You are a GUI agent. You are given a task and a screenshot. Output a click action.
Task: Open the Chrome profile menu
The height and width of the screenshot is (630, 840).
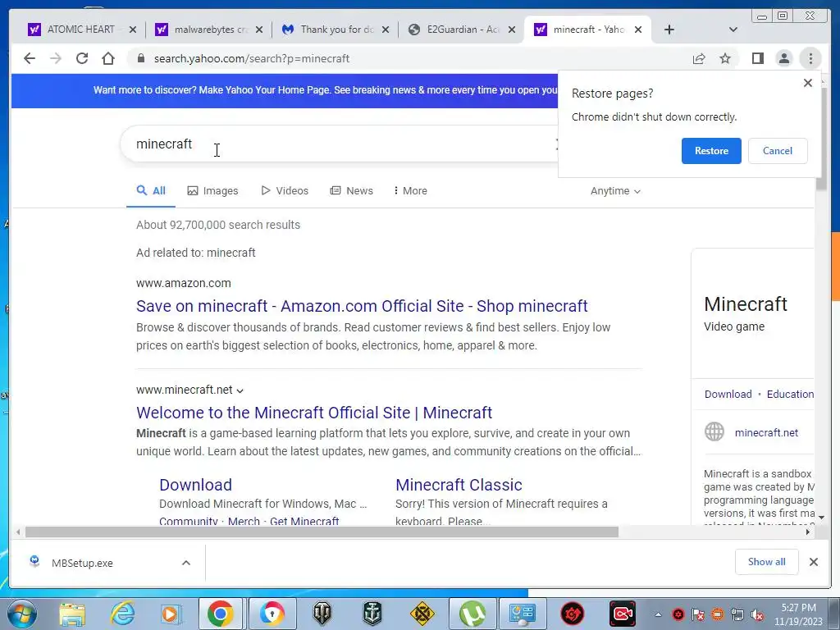pos(783,58)
